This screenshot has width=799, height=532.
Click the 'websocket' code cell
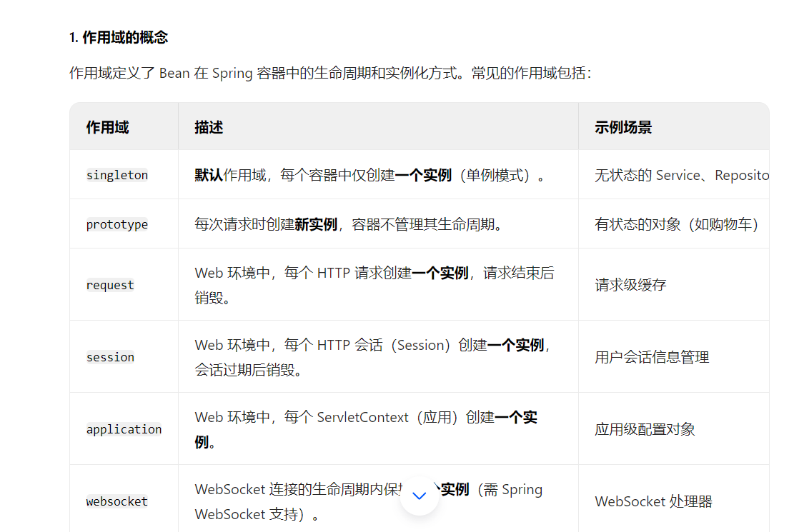coord(117,501)
